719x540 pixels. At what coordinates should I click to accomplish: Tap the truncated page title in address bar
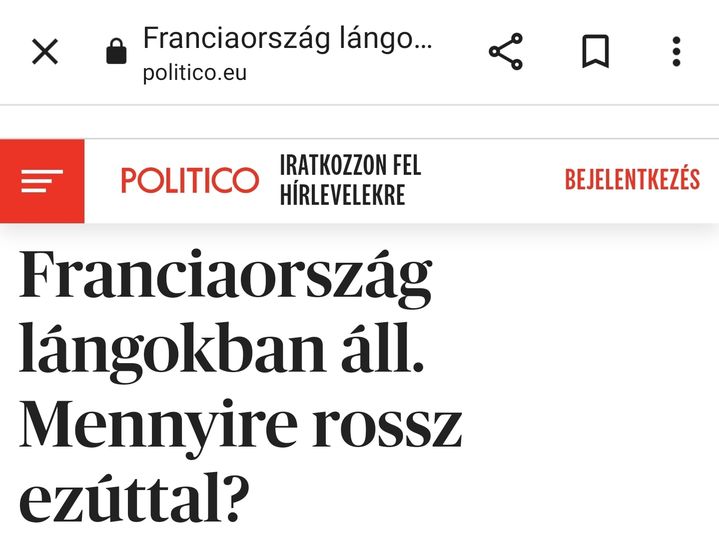click(287, 39)
